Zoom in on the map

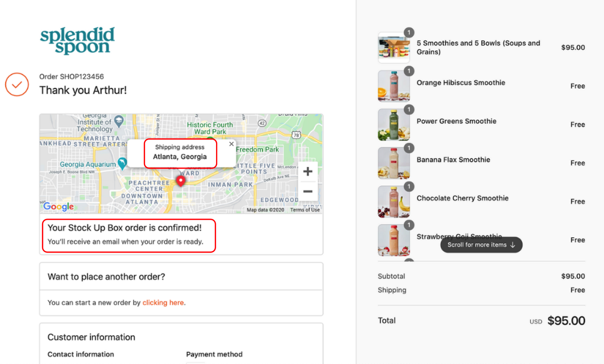307,171
